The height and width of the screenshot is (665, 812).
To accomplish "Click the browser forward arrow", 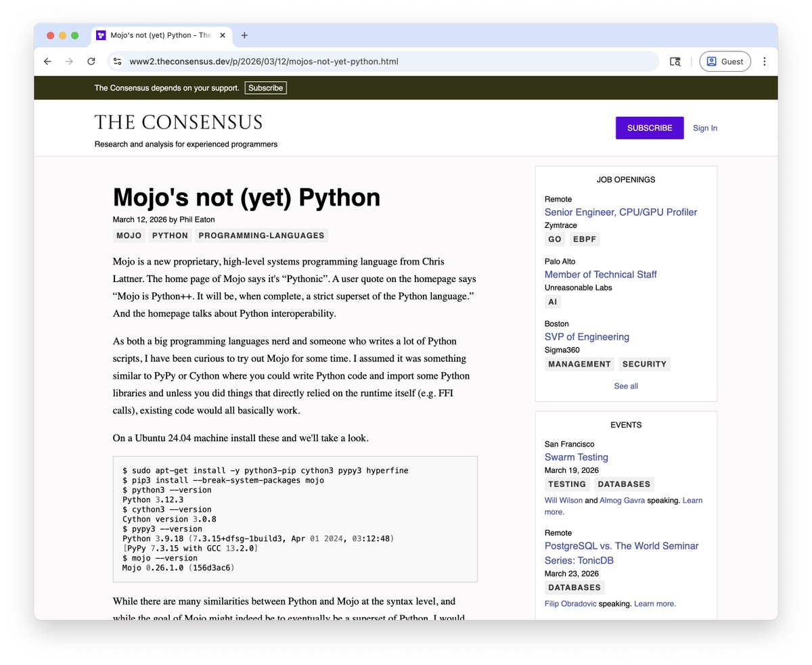I will 69,62.
